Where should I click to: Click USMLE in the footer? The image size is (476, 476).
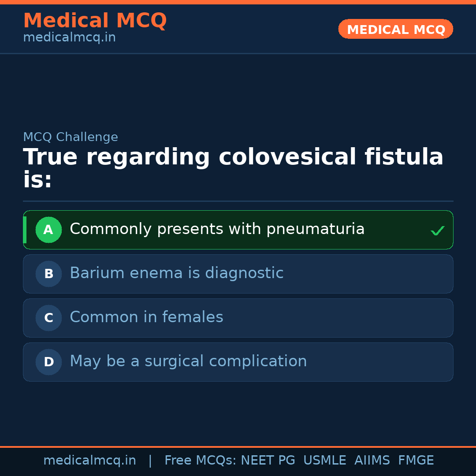pos(324,461)
